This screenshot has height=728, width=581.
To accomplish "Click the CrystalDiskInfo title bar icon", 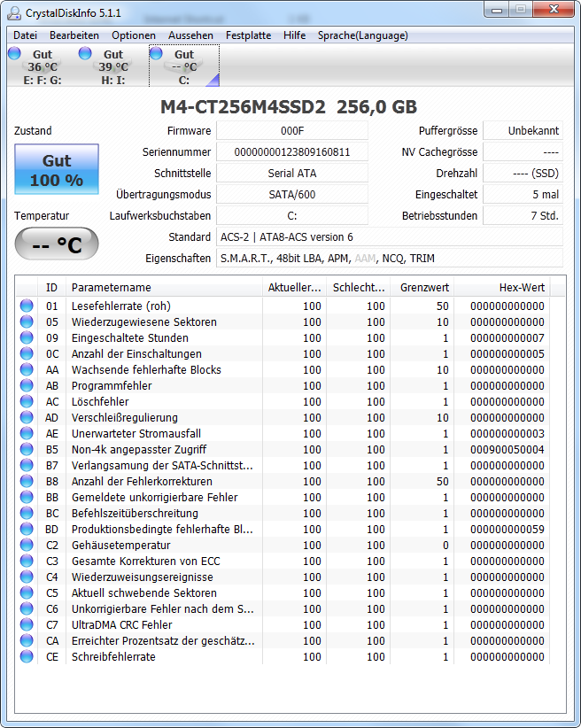I will point(14,13).
